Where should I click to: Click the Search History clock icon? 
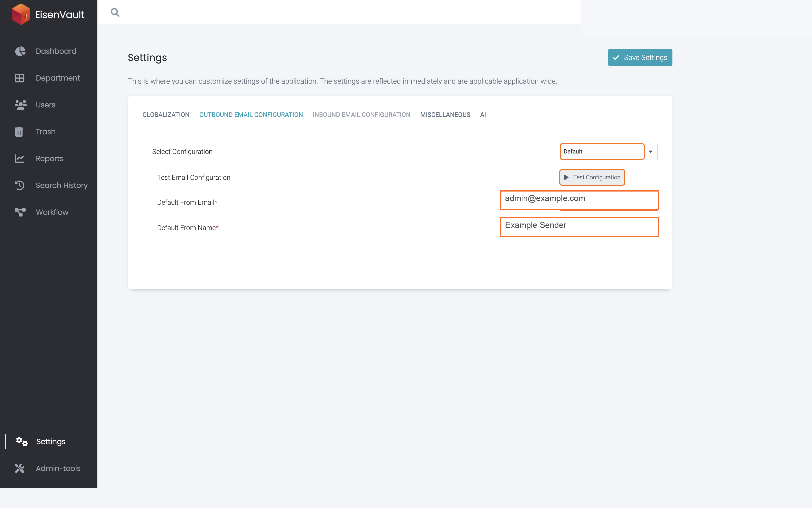pos(20,185)
